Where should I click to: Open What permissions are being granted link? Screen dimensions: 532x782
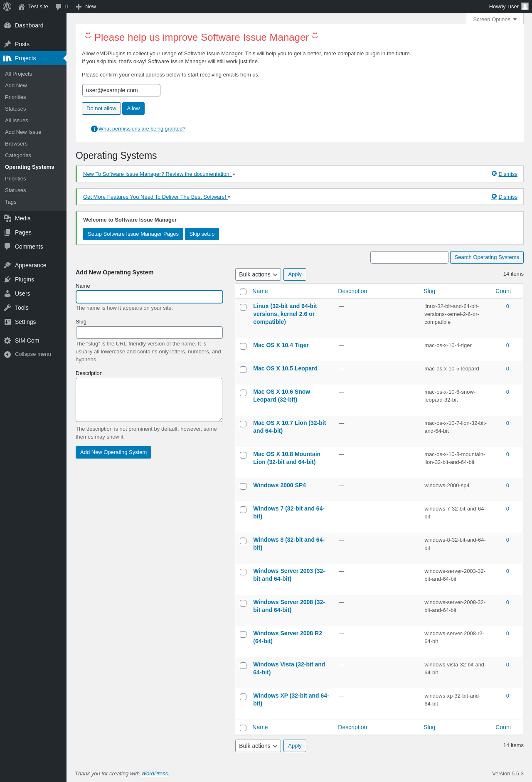tap(142, 129)
